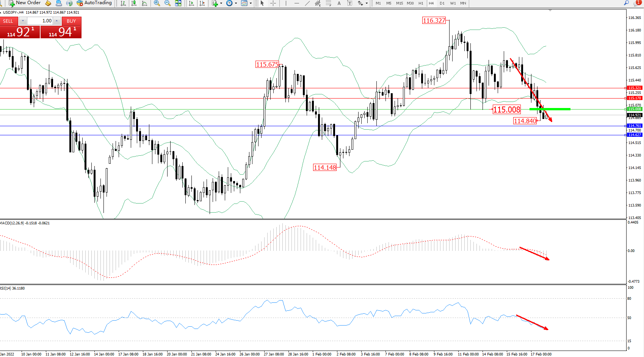Click the lot volume input field
Image resolution: width=644 pixels, height=357 pixels.
(x=40, y=21)
